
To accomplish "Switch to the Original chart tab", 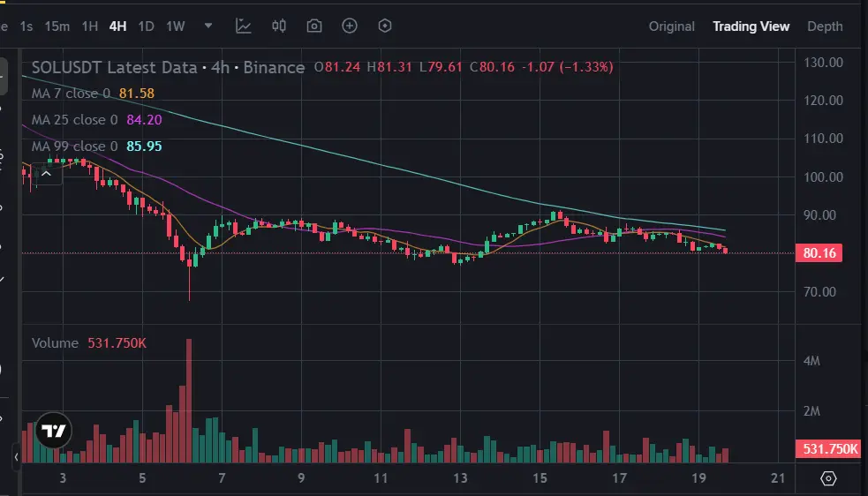I will [672, 26].
